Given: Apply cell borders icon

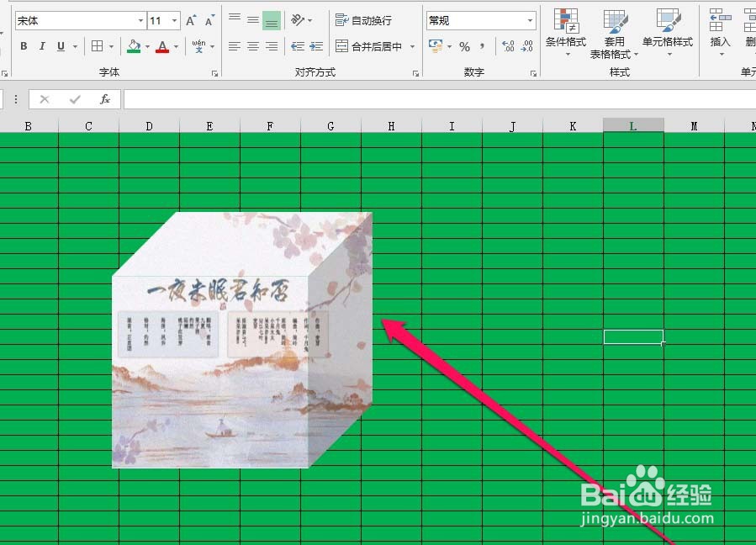Looking at the screenshot, I should (x=98, y=46).
